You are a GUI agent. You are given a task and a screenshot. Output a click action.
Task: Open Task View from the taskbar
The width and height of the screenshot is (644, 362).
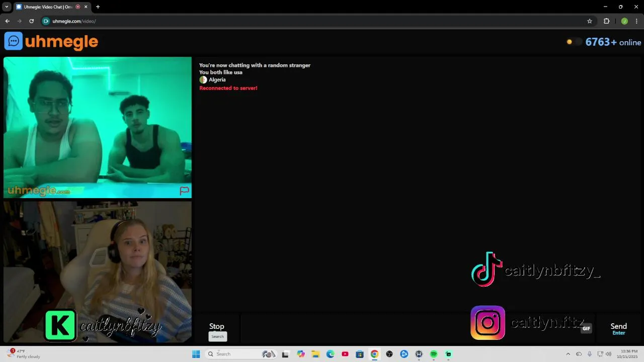click(x=285, y=354)
